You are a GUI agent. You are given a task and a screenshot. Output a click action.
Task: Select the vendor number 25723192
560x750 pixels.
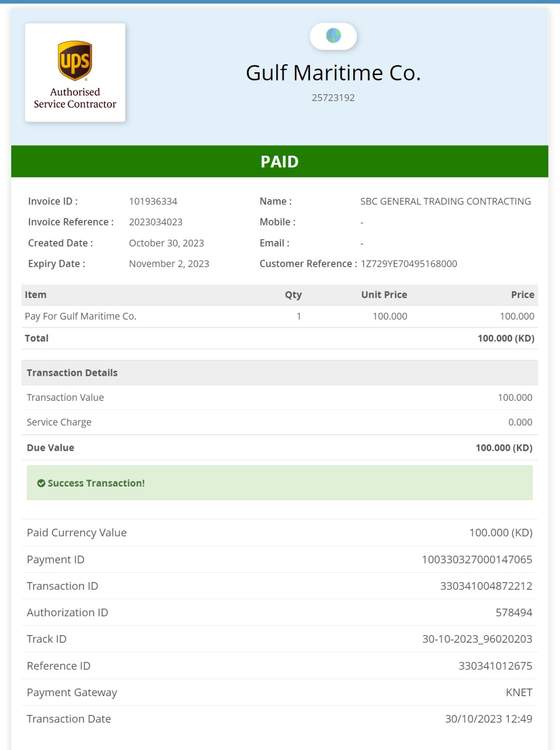(333, 98)
